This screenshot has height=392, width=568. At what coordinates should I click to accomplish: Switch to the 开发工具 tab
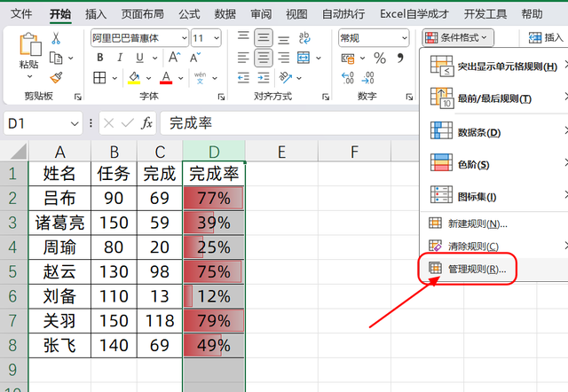click(x=485, y=14)
